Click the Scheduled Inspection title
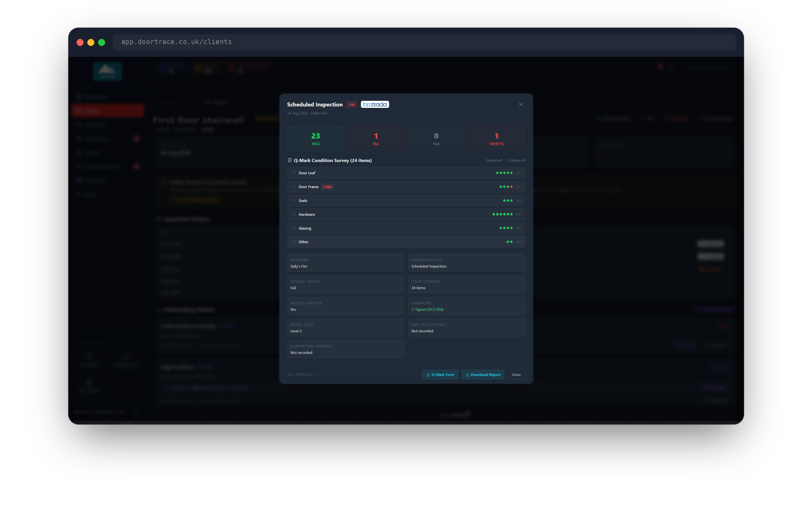This screenshot has width=812, height=522. click(315, 104)
